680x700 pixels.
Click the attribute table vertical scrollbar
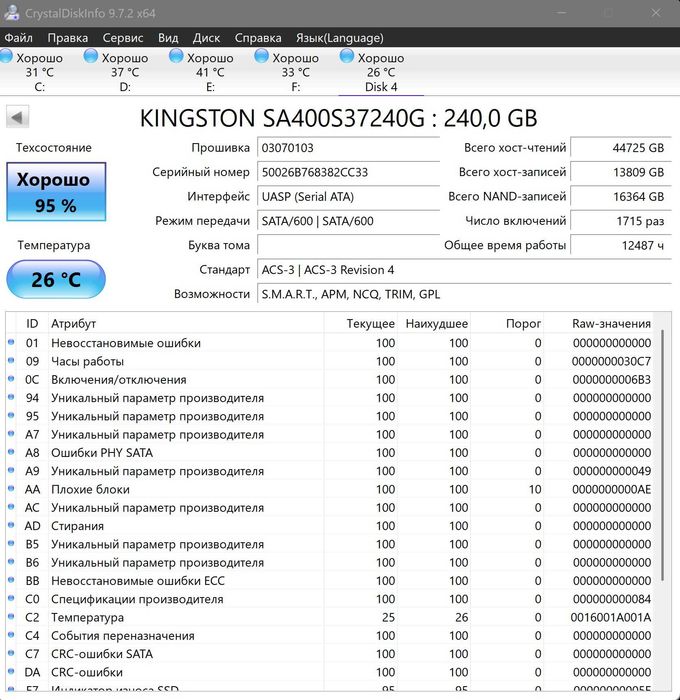coord(663,455)
